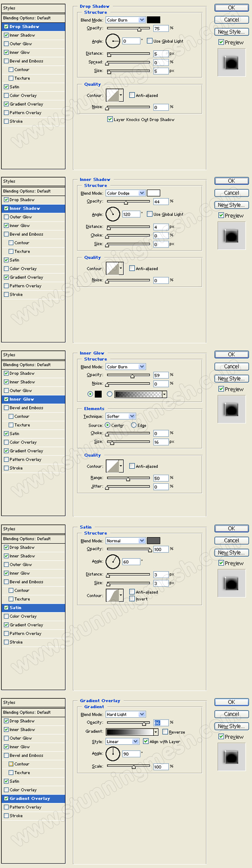Click the gray color swatch in Satin panel
This screenshot has width=252, height=868.
click(153, 540)
